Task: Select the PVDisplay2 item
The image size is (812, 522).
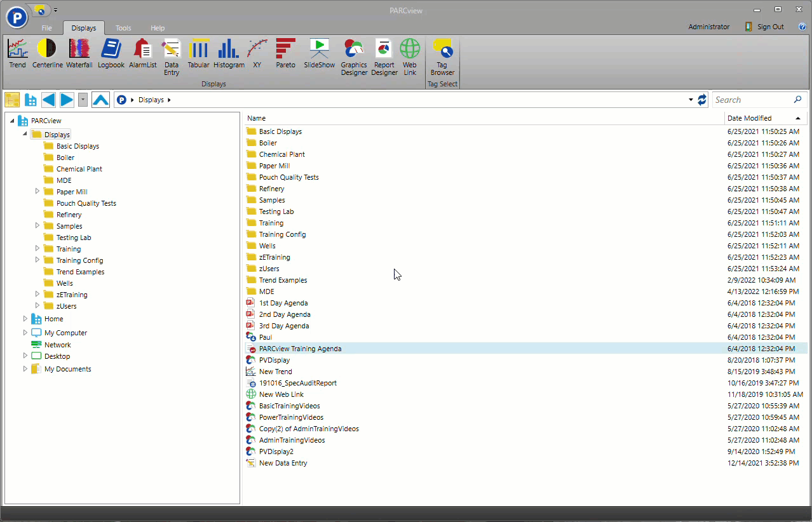Action: point(276,452)
